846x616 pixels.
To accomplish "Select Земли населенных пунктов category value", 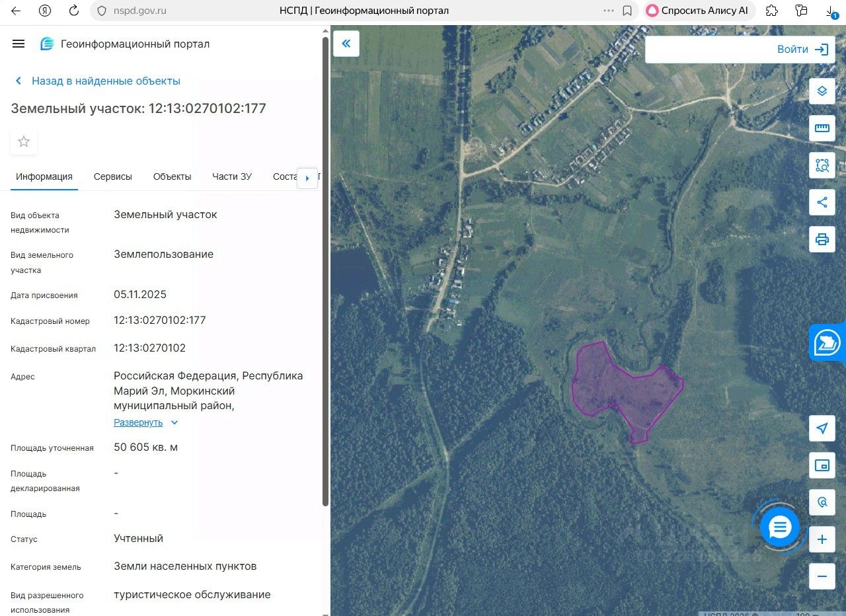I will (185, 566).
